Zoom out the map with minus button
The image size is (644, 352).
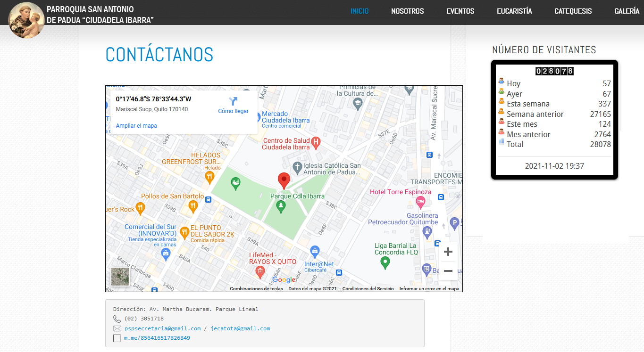448,271
